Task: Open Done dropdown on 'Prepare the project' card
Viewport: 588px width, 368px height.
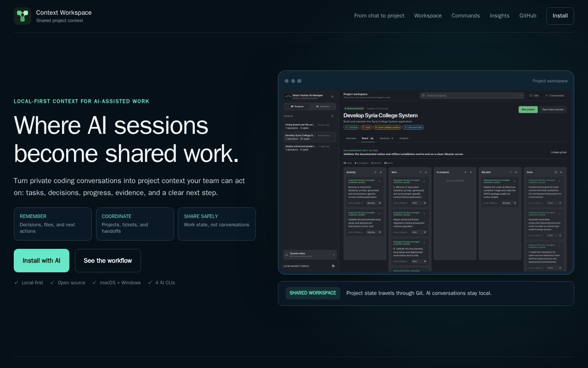Action: (554, 203)
